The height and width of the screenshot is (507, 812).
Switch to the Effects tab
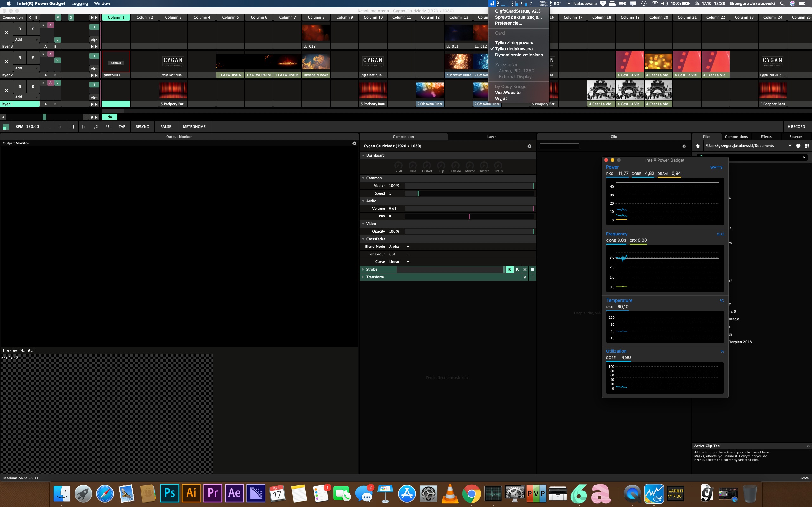(766, 137)
